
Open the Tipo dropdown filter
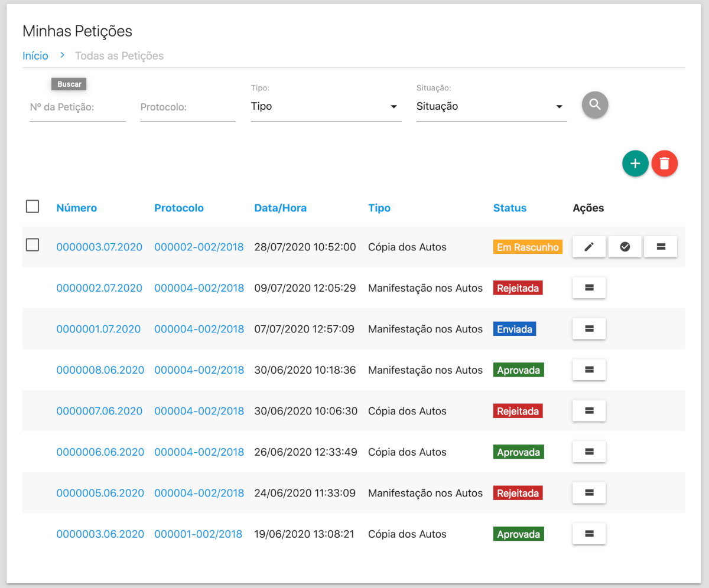326,107
